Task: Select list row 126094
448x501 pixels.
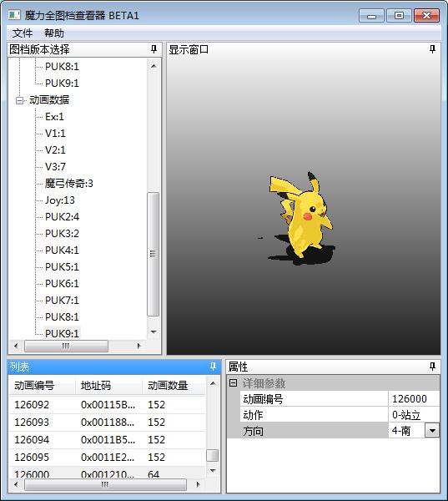Action: click(x=107, y=440)
